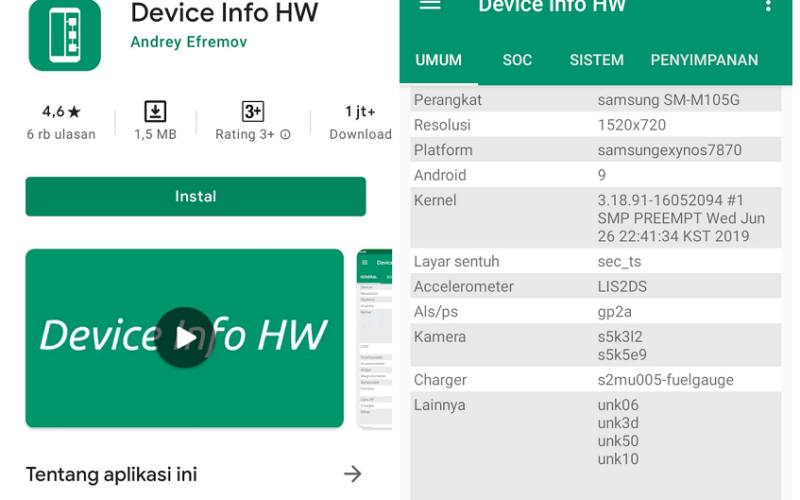Tap the Lainnya row label
This screenshot has height=500, width=800.
tap(439, 405)
